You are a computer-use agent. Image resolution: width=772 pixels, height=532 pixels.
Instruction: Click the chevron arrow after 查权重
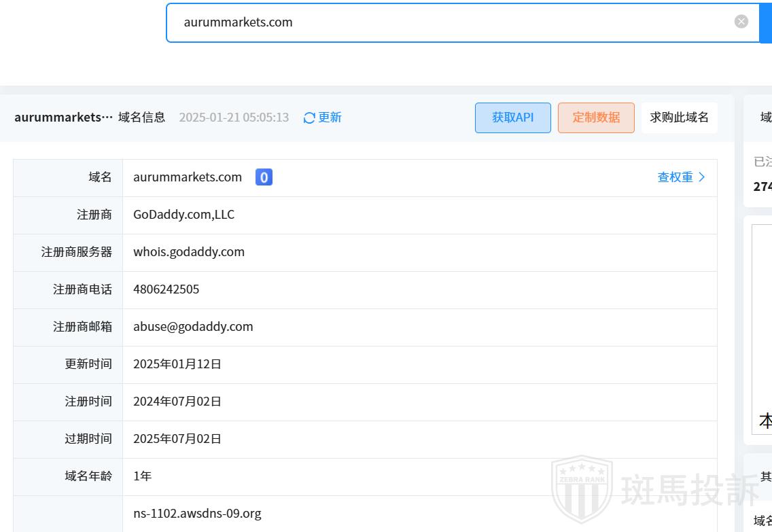(x=702, y=177)
